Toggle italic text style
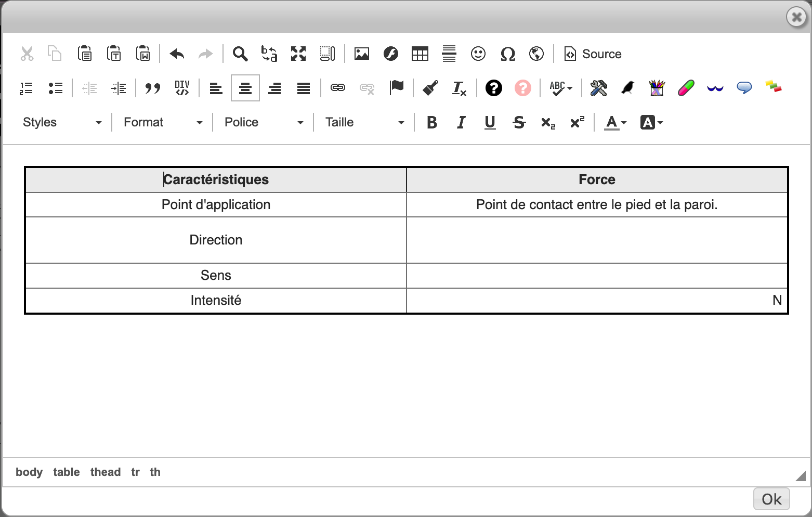Screen dimensions: 812x517 click(x=461, y=123)
